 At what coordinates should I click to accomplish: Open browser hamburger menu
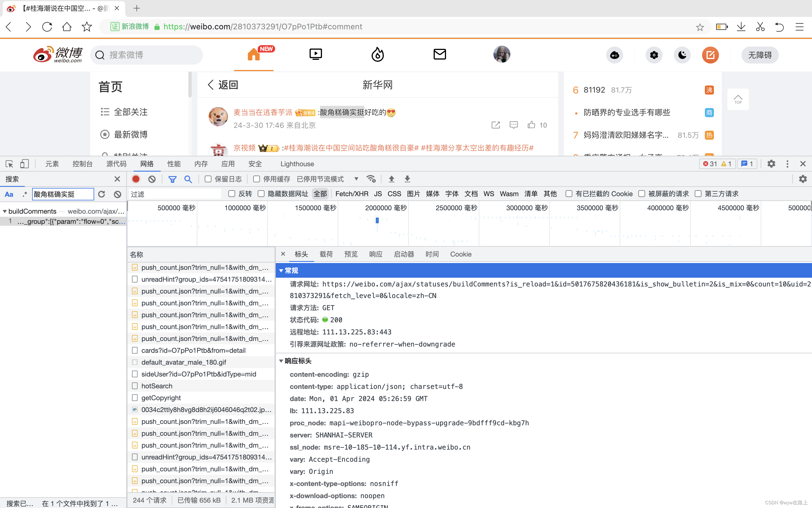pyautogui.click(x=799, y=27)
